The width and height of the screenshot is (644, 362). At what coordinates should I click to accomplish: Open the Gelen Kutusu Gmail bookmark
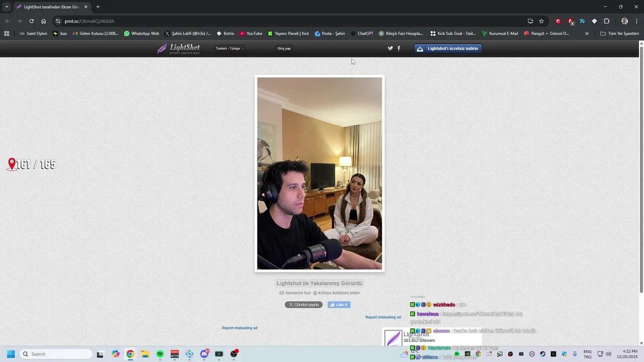click(96, 34)
